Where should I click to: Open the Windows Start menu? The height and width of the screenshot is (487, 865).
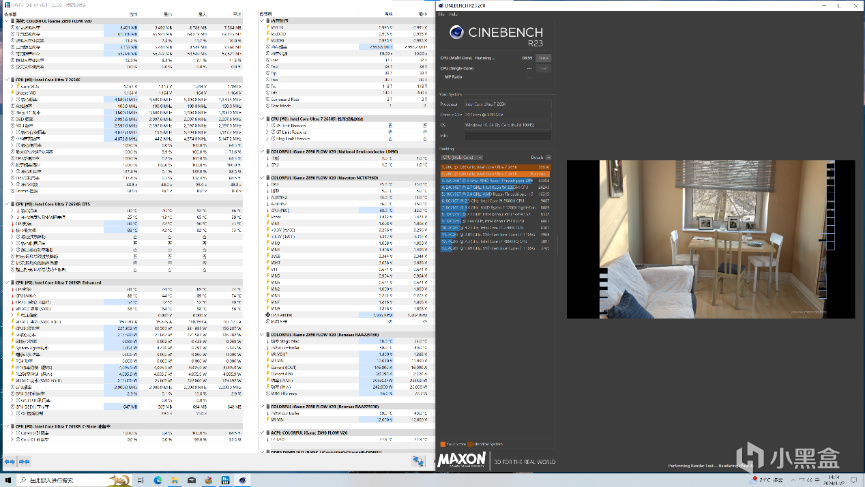[x=8, y=480]
